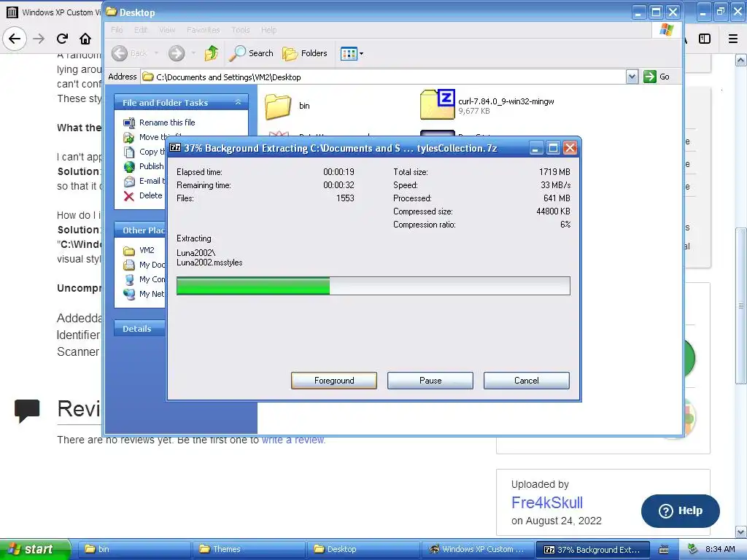Click the reviews speech bubble icon
The width and height of the screenshot is (747, 560).
(27, 410)
